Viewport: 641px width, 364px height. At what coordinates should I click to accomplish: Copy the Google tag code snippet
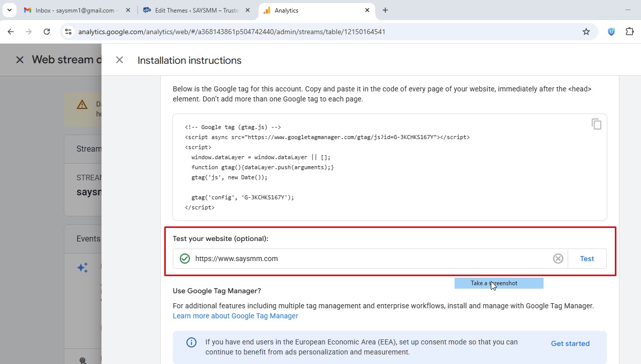[x=596, y=124]
